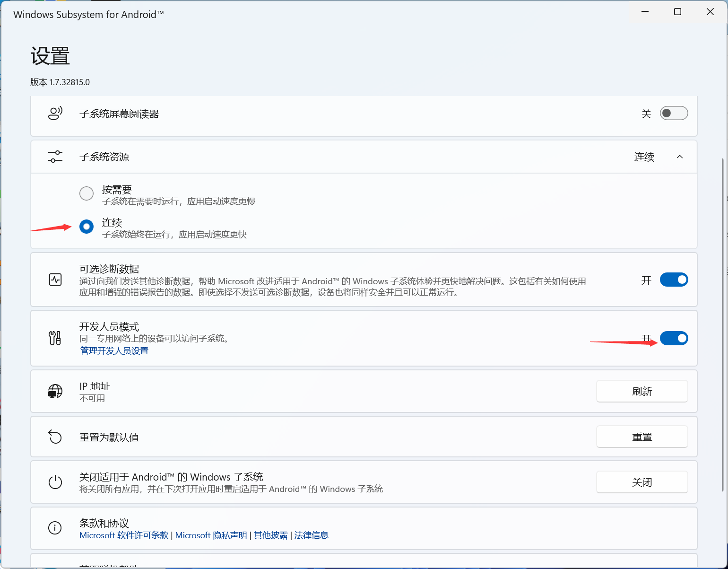
Task: Click the 条款和协议 heading
Action: click(104, 523)
